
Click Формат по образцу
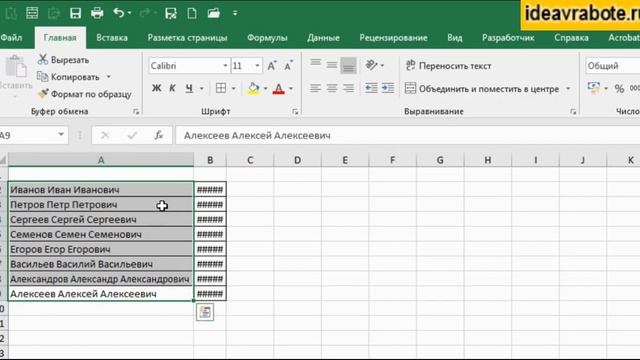[84, 94]
